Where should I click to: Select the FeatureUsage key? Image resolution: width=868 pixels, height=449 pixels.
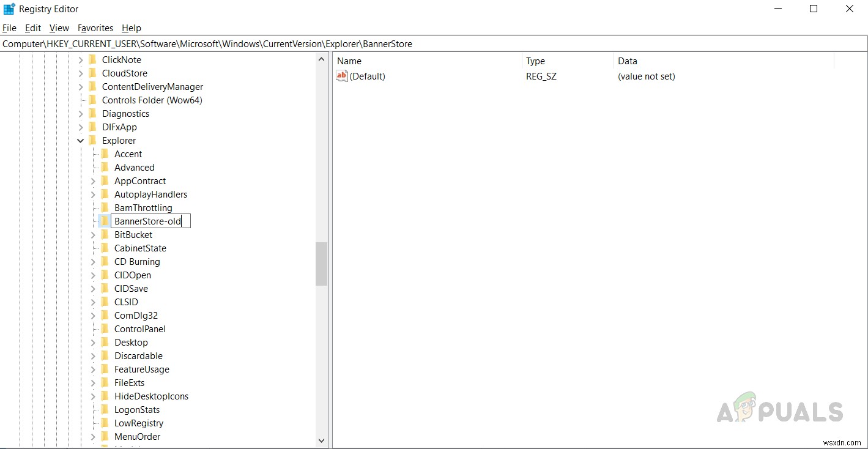coord(142,369)
